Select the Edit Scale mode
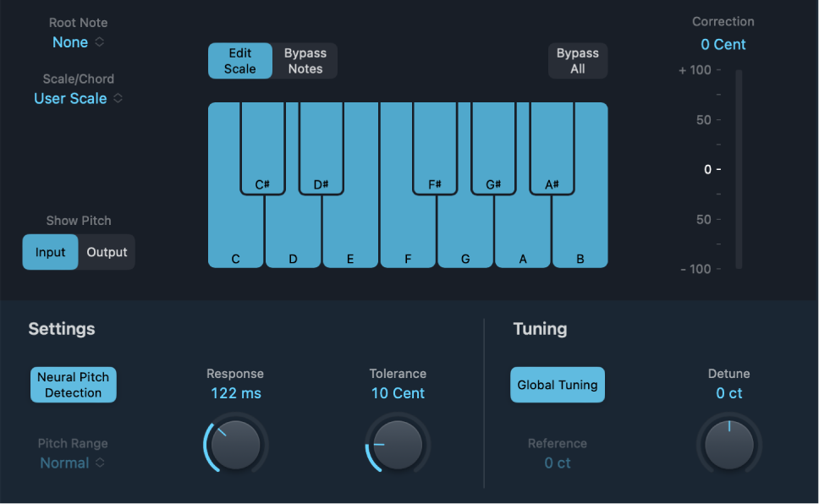The height and width of the screenshot is (504, 819). [x=240, y=61]
